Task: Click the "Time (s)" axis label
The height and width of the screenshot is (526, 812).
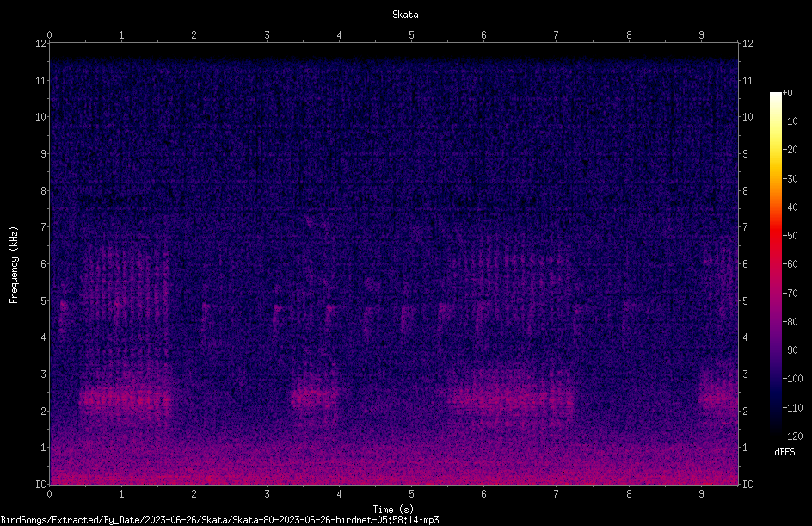Action: [x=393, y=510]
